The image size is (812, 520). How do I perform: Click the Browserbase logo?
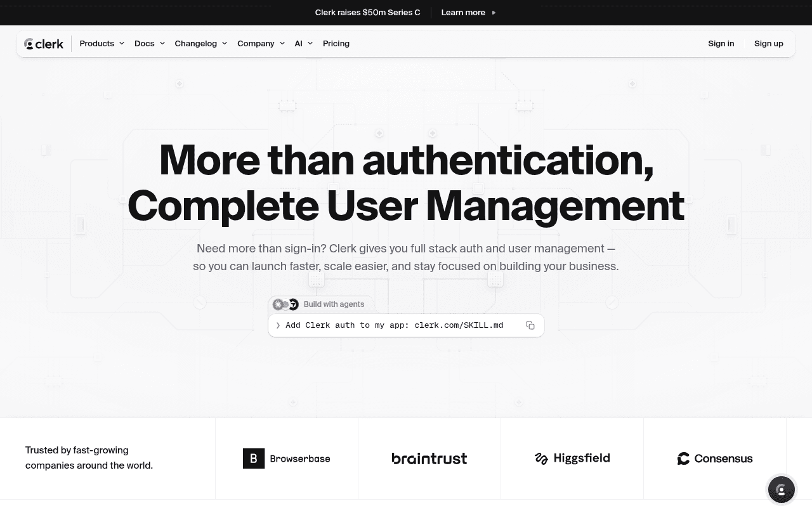click(287, 458)
